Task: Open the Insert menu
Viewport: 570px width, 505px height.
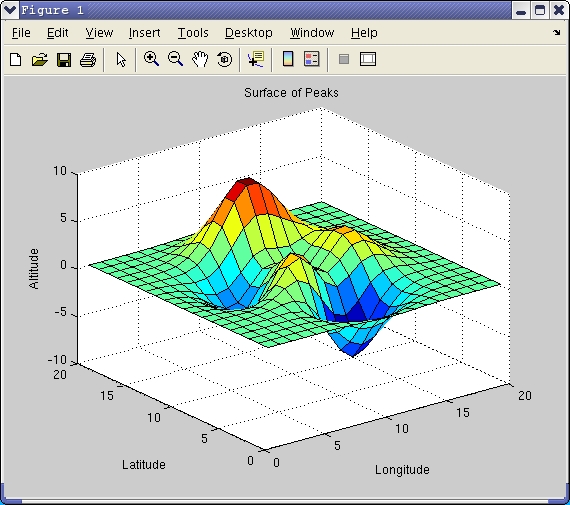Action: (144, 33)
